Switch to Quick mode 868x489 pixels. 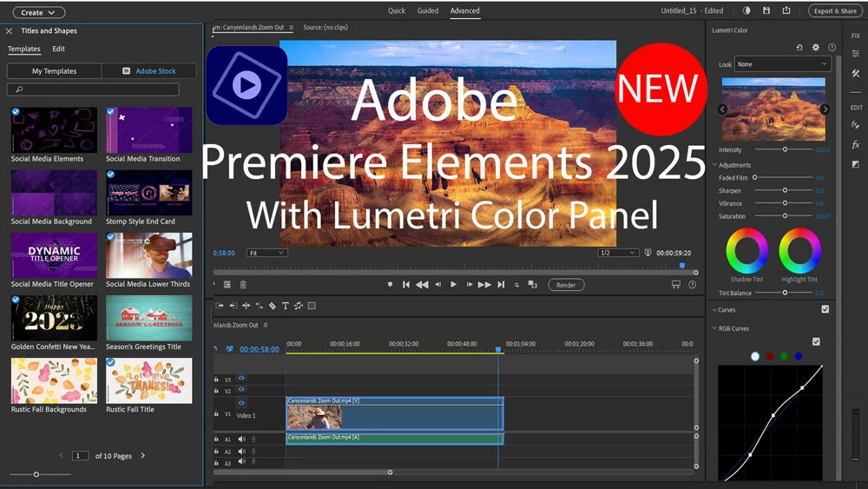tap(397, 10)
